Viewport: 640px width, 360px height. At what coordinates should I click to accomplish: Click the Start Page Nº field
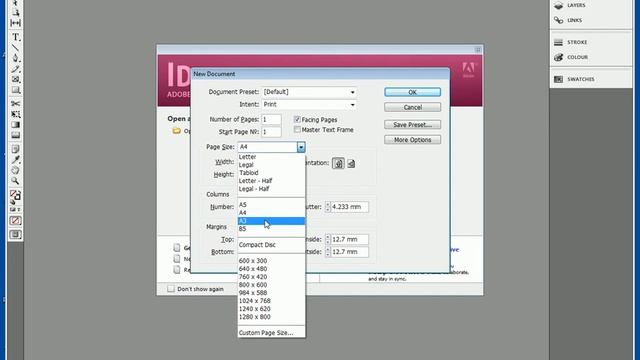271,132
